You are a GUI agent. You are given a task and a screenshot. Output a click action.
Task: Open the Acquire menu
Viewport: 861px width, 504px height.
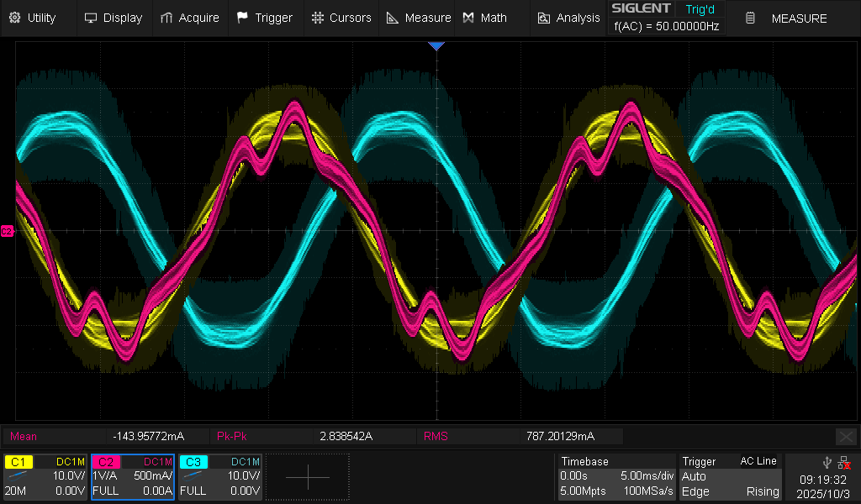(189, 18)
